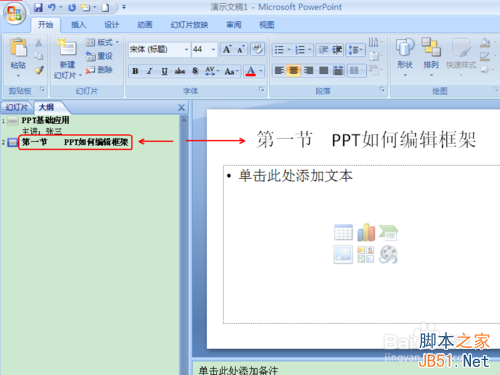Switch to 大纲 outline pane tab

(x=47, y=107)
